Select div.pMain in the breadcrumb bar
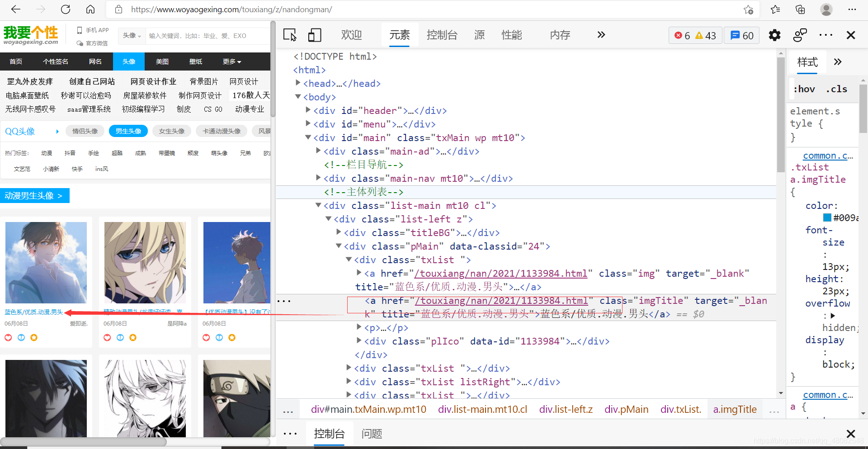 coord(627,409)
